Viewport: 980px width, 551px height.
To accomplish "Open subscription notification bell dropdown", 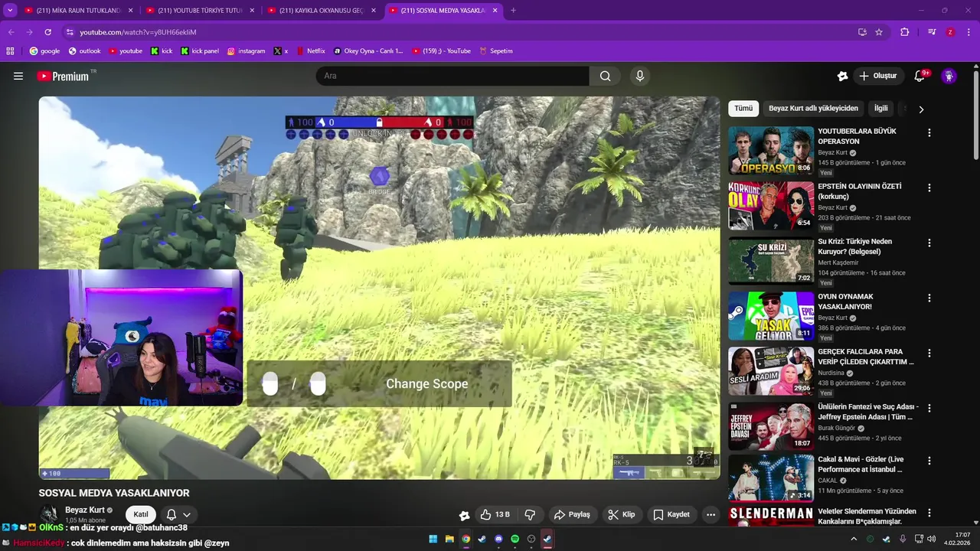I will (178, 514).
